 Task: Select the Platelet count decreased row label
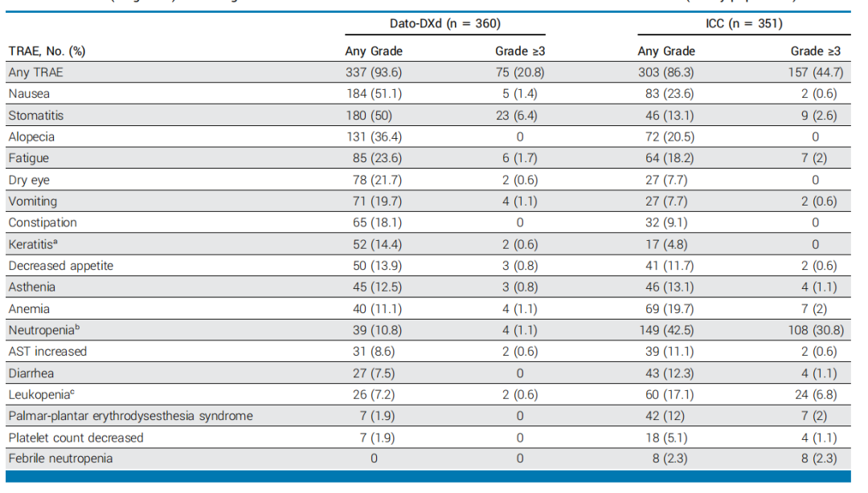pyautogui.click(x=76, y=438)
